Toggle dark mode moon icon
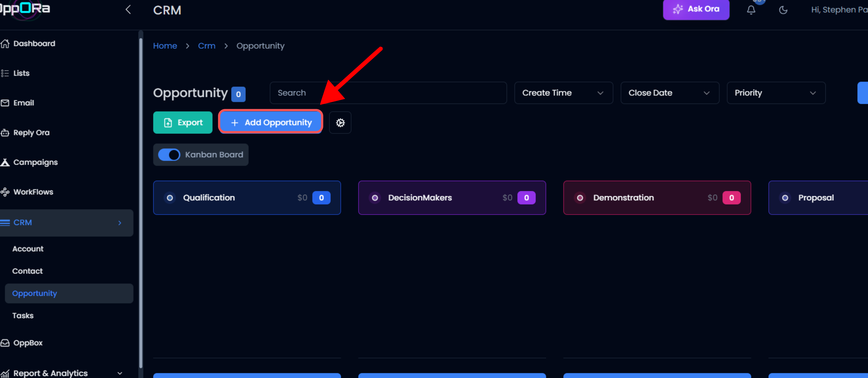The height and width of the screenshot is (378, 868). [783, 10]
